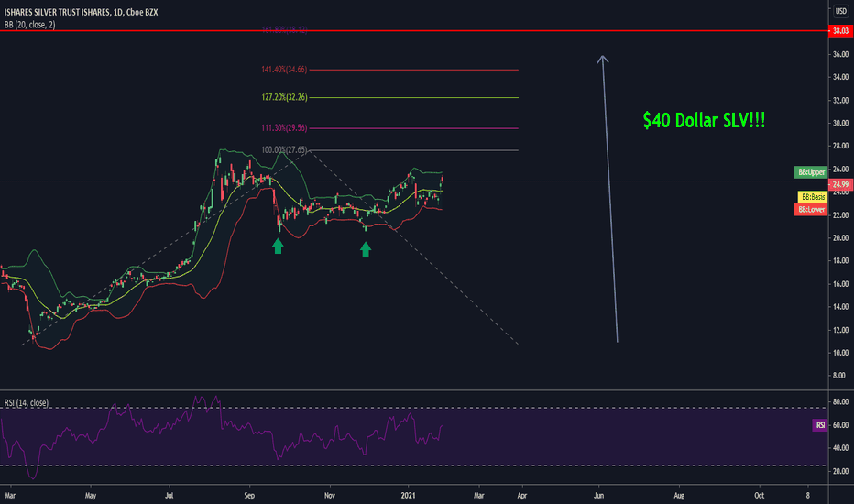Click the Apr label on the time axis
This screenshot has width=854, height=504.
(x=521, y=495)
